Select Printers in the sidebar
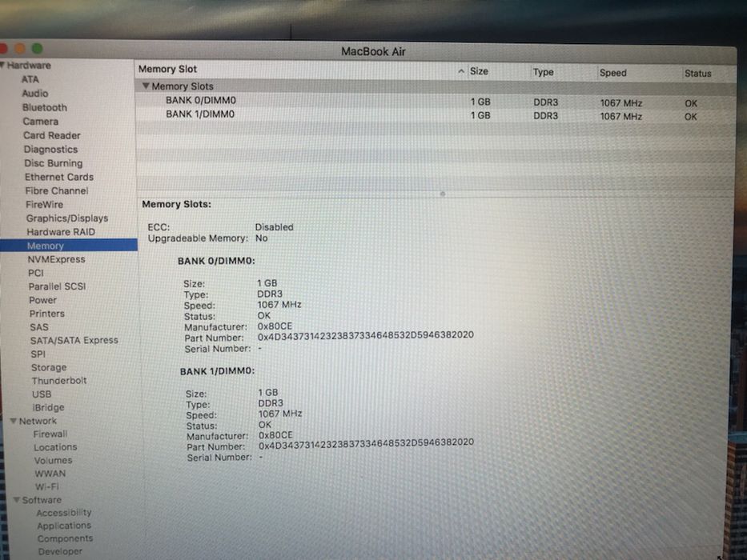 click(46, 314)
